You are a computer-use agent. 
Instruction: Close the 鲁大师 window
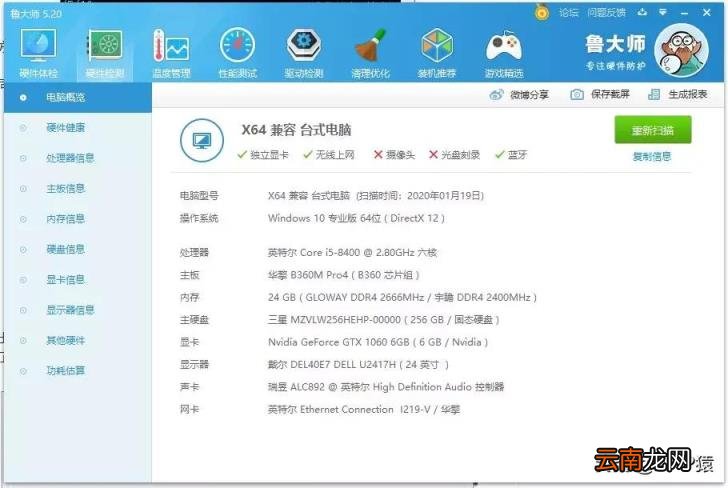[707, 13]
